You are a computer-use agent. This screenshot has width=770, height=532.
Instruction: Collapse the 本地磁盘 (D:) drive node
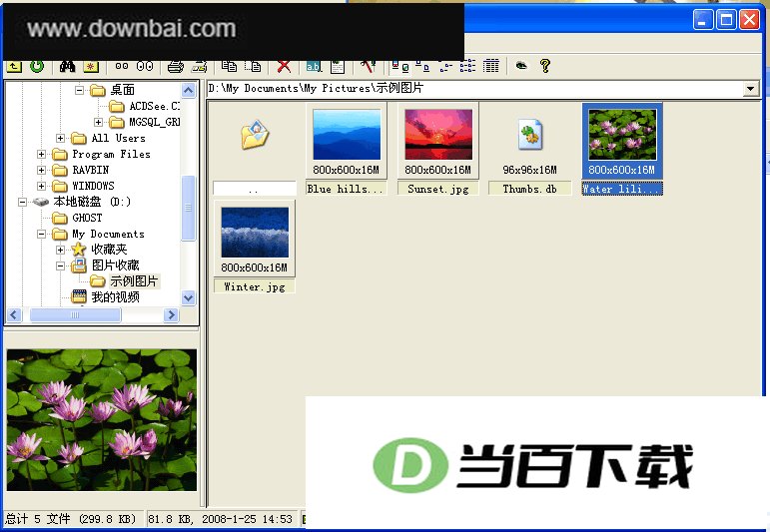click(x=22, y=202)
